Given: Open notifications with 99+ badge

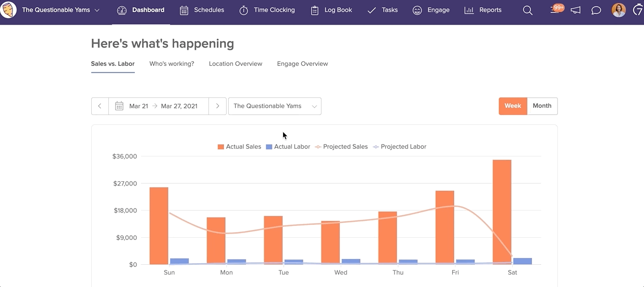Looking at the screenshot, I should [x=556, y=10].
